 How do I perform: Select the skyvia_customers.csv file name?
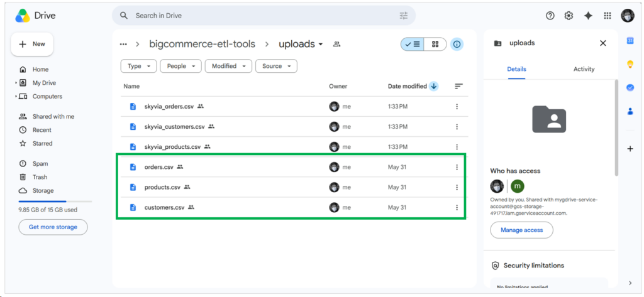tap(175, 127)
